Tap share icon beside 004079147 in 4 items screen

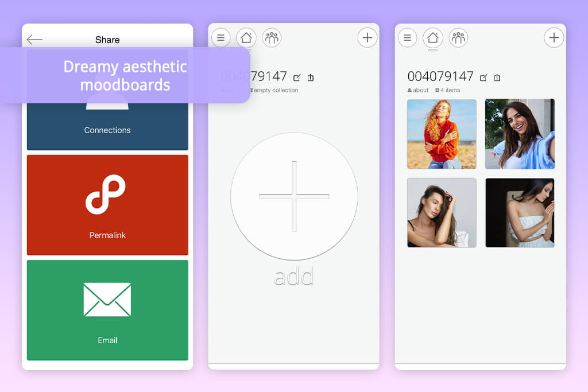point(497,77)
